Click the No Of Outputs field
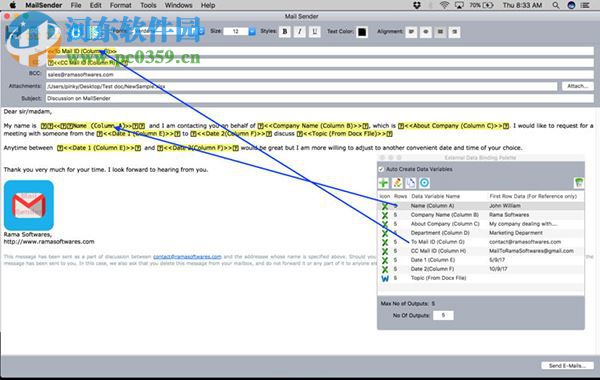 (443, 315)
